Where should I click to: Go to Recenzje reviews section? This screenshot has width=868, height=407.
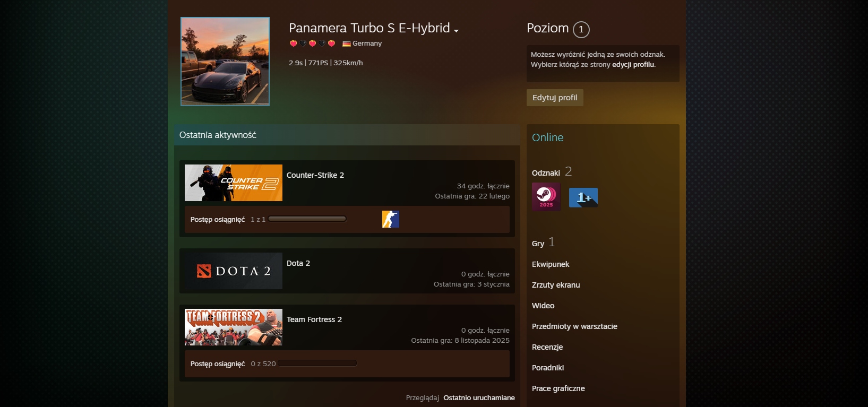[547, 347]
